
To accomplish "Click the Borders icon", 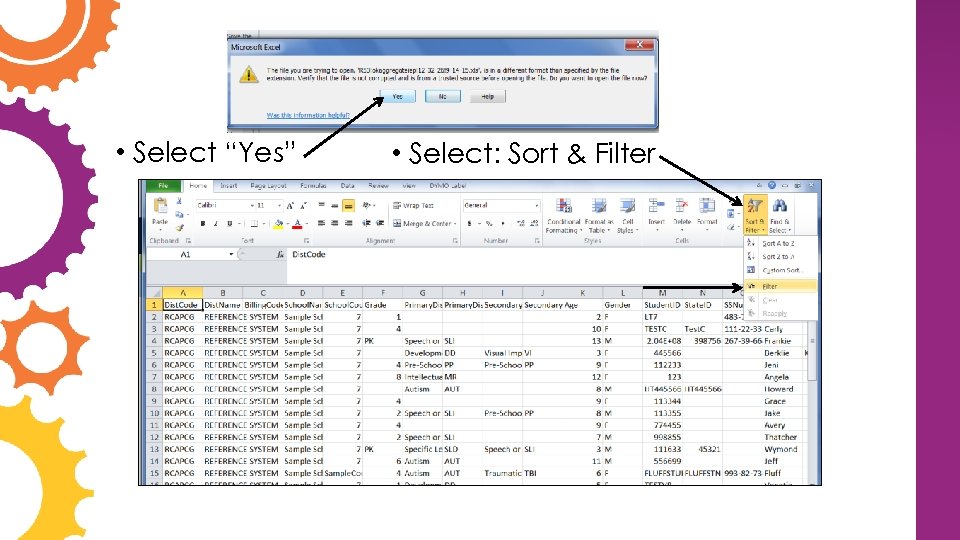I will (x=255, y=224).
